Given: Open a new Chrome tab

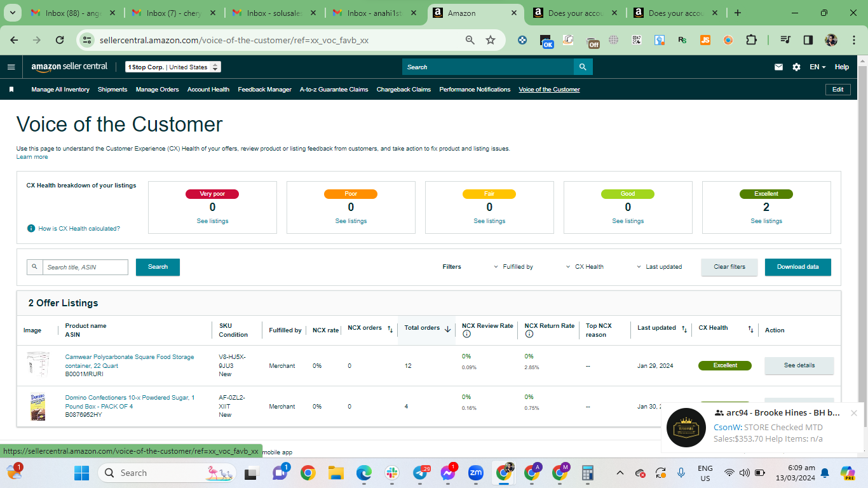Looking at the screenshot, I should [x=738, y=13].
